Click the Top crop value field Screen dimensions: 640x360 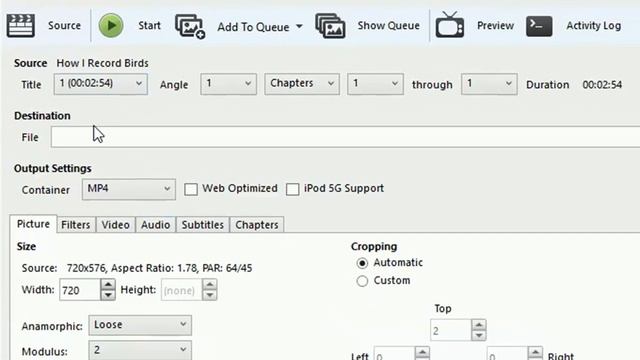pyautogui.click(x=451, y=330)
